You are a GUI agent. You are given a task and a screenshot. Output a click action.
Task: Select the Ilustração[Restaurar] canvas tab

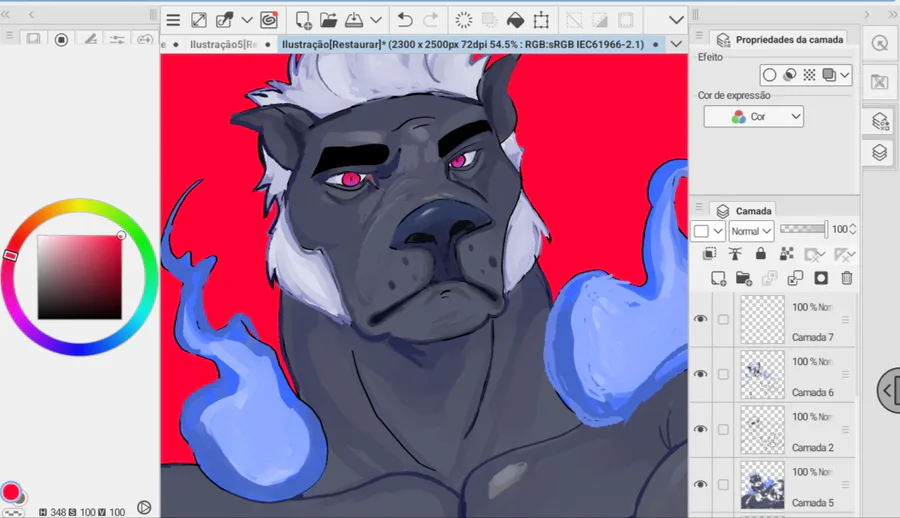(x=469, y=44)
